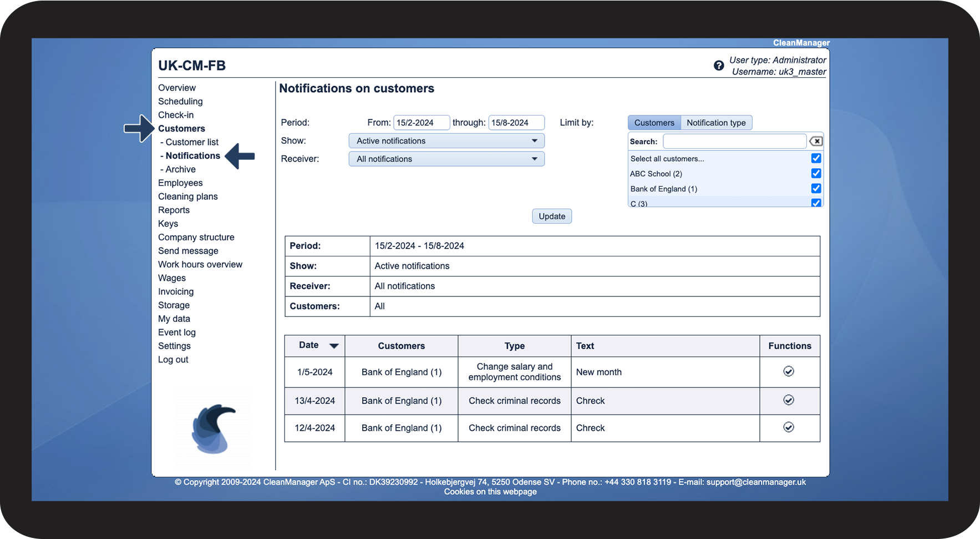Open the Show Active notifications dropdown

coord(446,141)
